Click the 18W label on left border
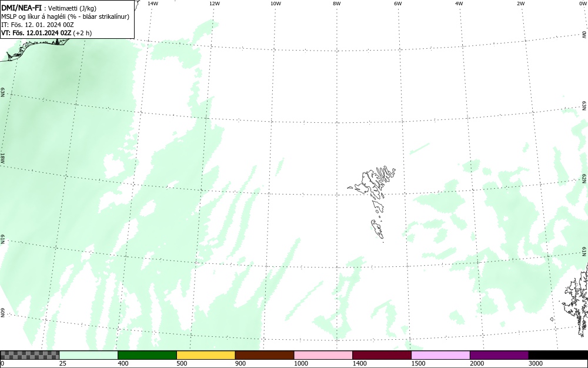The height and width of the screenshot is (368, 588). tap(3, 158)
